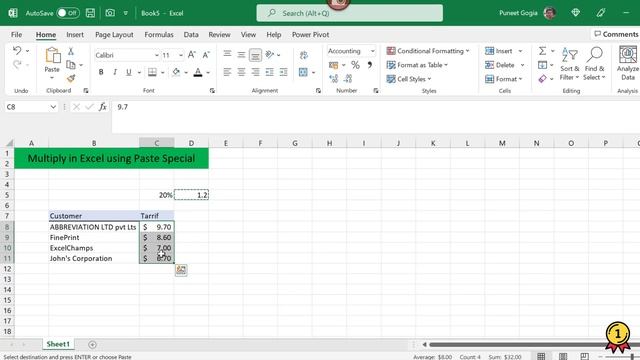This screenshot has height=360, width=640.
Task: Click Increase Decimal icon
Action: [x=333, y=78]
